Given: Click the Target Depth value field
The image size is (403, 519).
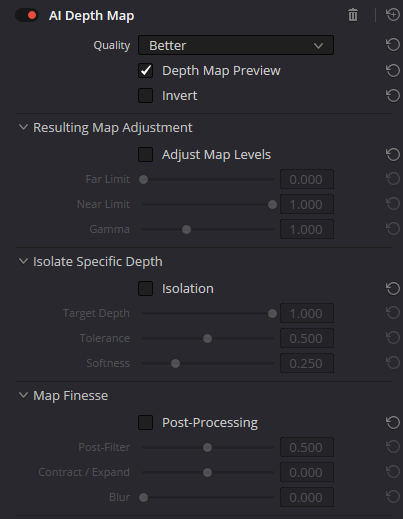Looking at the screenshot, I should coord(307,313).
